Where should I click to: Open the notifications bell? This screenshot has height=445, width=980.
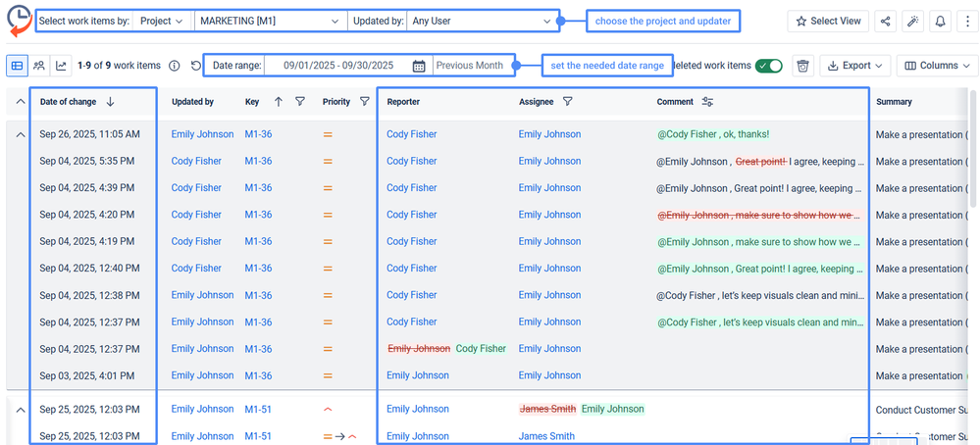940,21
